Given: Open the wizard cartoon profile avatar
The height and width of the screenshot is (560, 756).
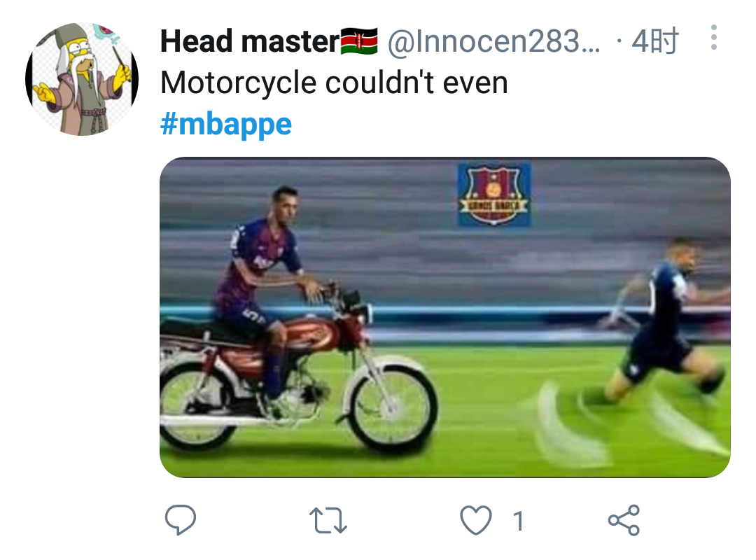Looking at the screenshot, I should click(x=82, y=78).
